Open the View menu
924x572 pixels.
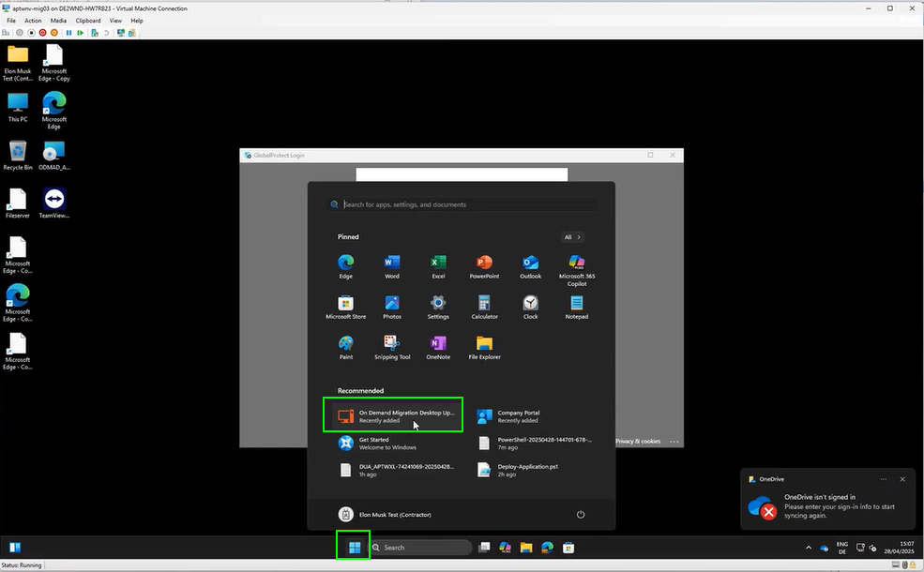point(115,21)
